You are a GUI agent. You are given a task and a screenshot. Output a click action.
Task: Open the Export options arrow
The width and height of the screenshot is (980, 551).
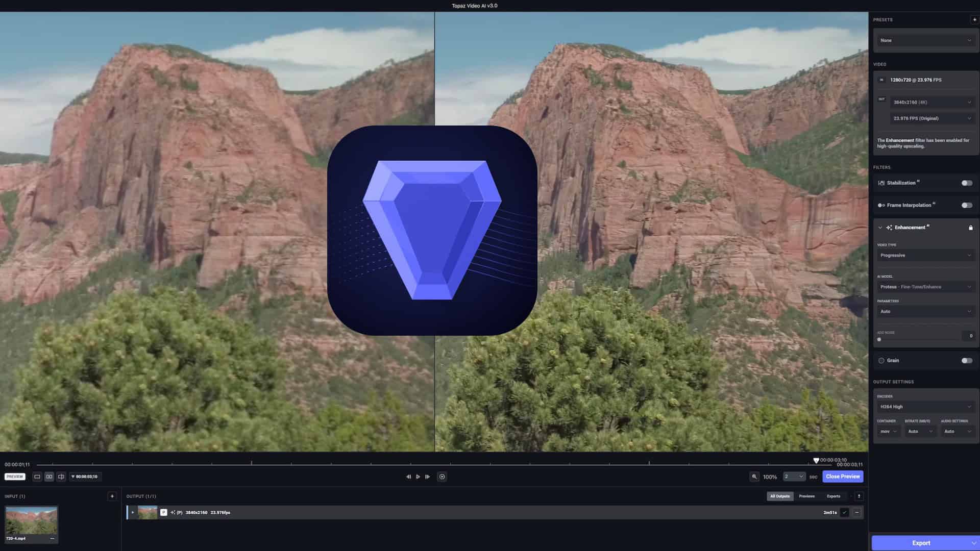(974, 543)
